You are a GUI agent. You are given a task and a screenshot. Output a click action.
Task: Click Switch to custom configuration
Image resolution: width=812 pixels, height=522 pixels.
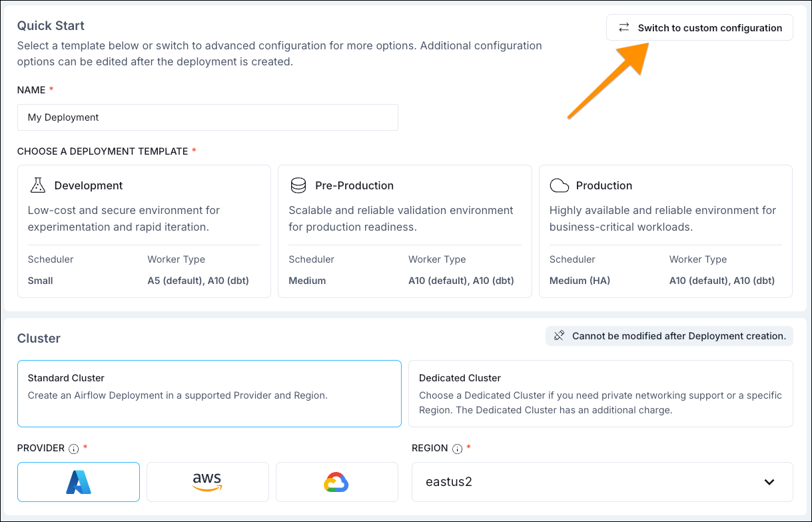709,27
